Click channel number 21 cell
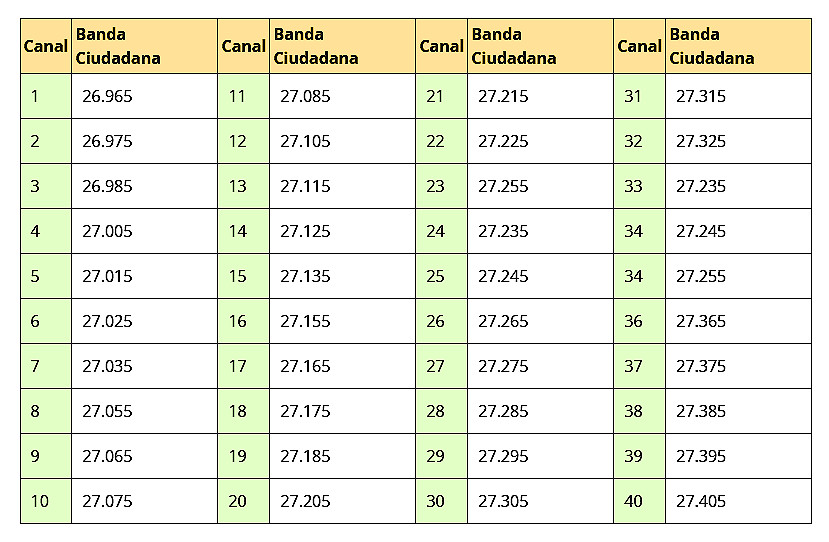The width and height of the screenshot is (829, 542). point(435,97)
